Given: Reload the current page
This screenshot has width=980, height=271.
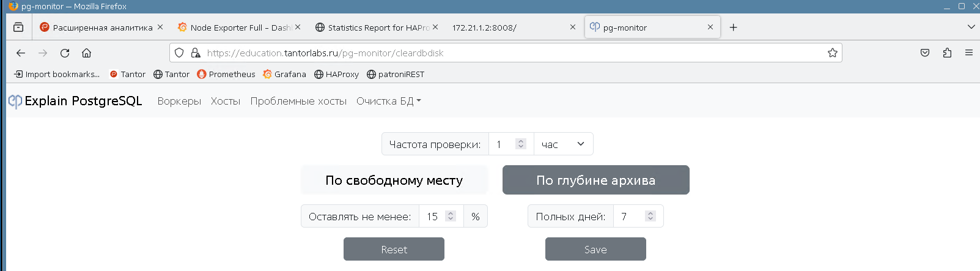Looking at the screenshot, I should point(65,53).
